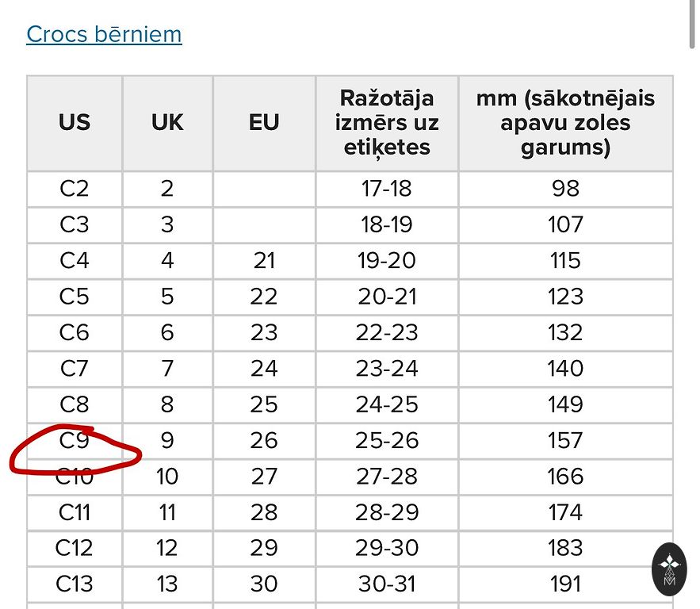Click the mm sole length column header

(565, 123)
